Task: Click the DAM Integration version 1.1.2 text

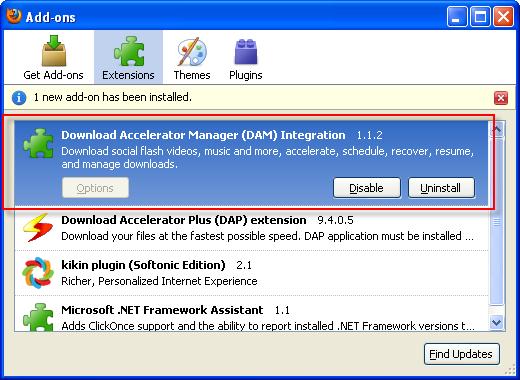Action: [369, 135]
